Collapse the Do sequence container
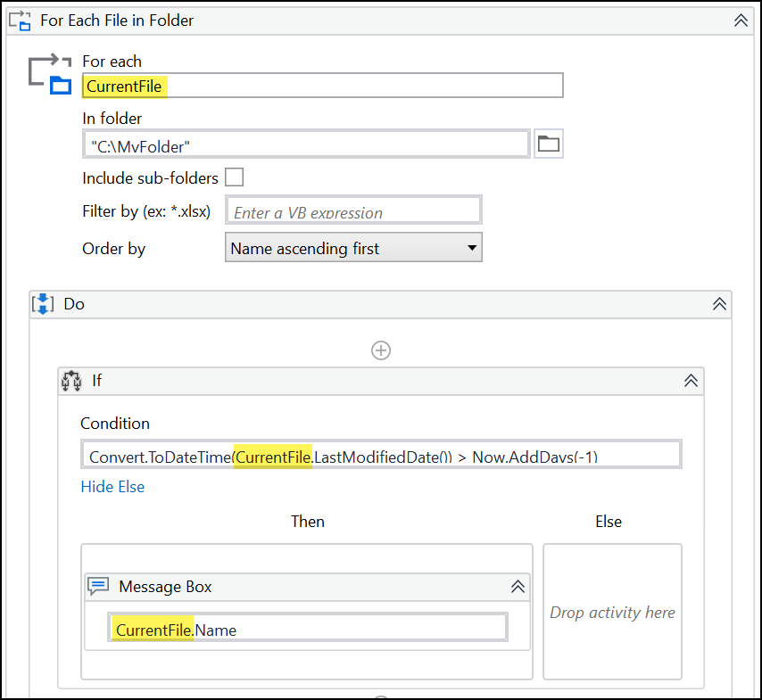762x700 pixels. 719,304
